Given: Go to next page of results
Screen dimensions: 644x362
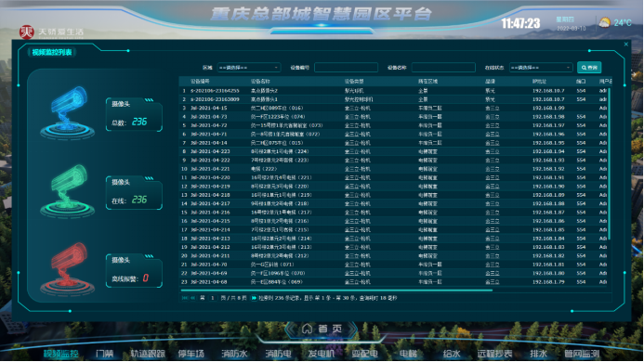Looking at the screenshot, I should pyautogui.click(x=254, y=298).
